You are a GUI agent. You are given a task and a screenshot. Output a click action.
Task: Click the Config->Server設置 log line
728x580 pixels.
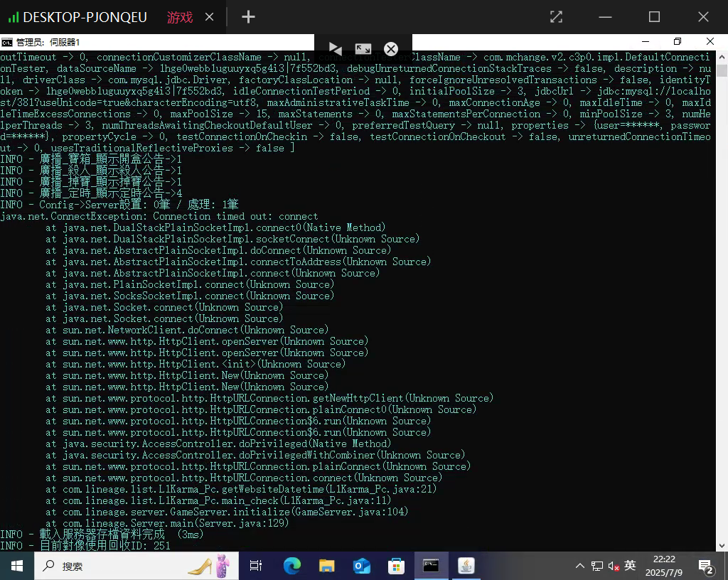(x=119, y=205)
